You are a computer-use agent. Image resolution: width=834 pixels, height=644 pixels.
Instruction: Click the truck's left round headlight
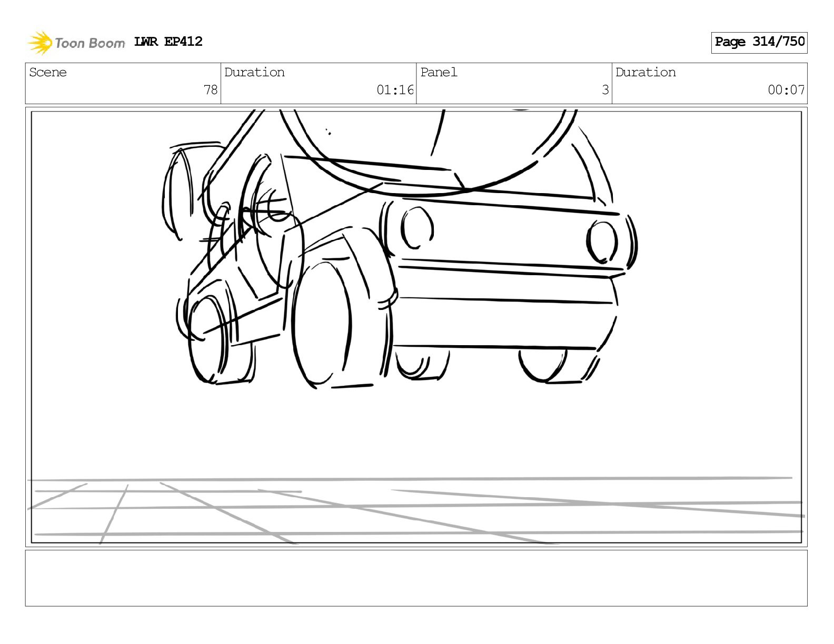click(417, 228)
